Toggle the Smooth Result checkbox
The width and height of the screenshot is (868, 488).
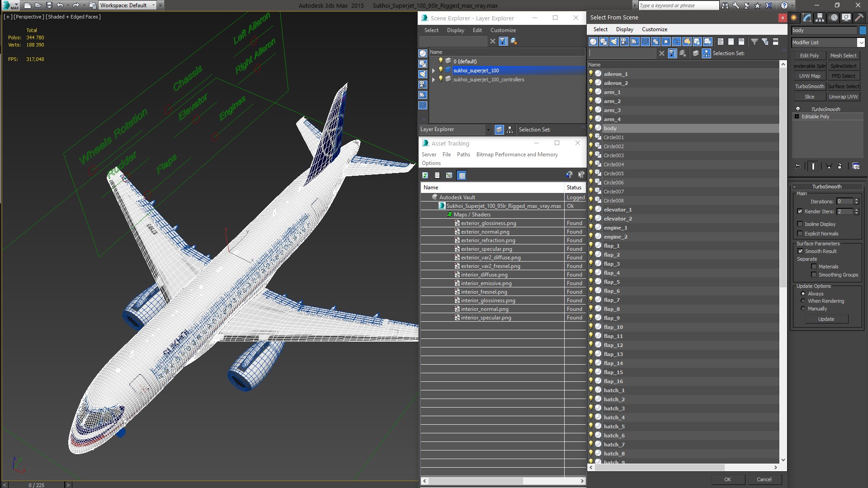pos(800,251)
